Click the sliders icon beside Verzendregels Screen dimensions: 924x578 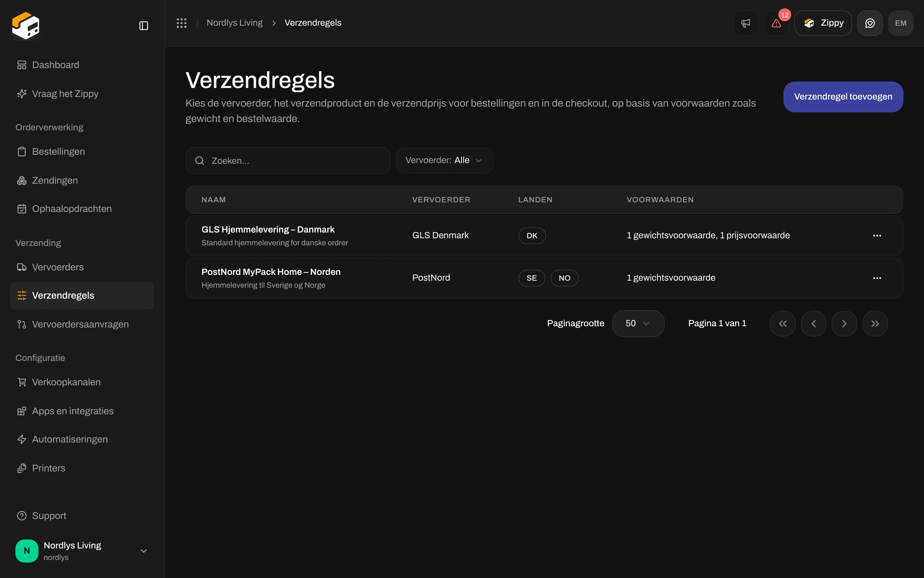point(22,295)
